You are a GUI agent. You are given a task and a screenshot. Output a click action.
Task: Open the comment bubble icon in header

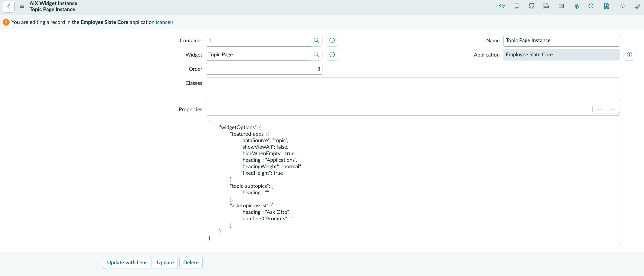[516, 6]
